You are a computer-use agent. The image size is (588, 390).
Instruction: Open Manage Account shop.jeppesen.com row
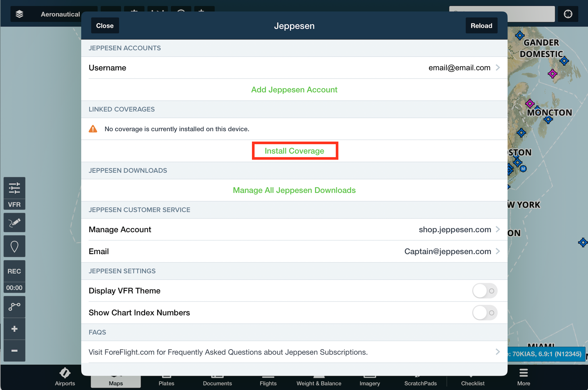[294, 229]
